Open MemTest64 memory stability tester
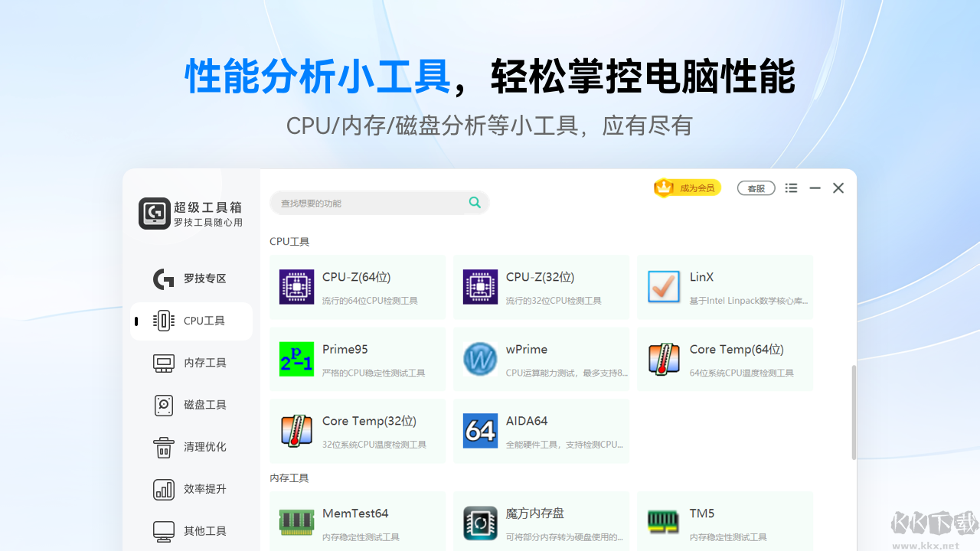The width and height of the screenshot is (980, 551). [357, 520]
